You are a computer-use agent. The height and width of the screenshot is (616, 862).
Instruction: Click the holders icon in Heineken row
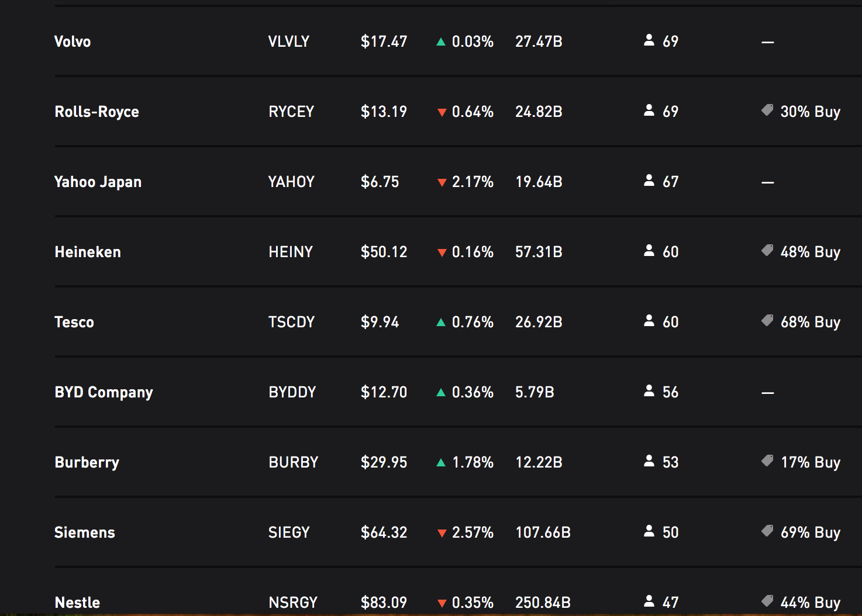[649, 250]
